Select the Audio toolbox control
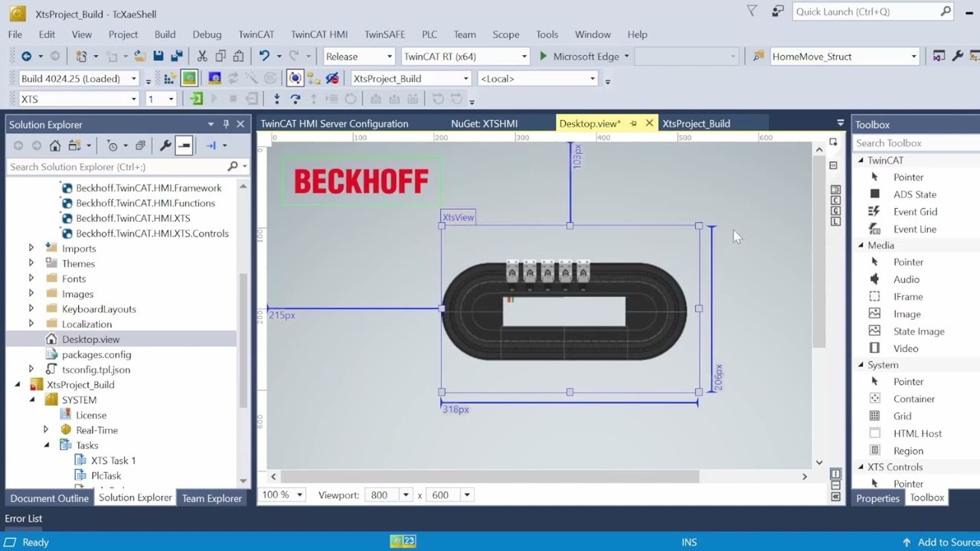Screen dimensions: 980x551 pyautogui.click(x=906, y=279)
